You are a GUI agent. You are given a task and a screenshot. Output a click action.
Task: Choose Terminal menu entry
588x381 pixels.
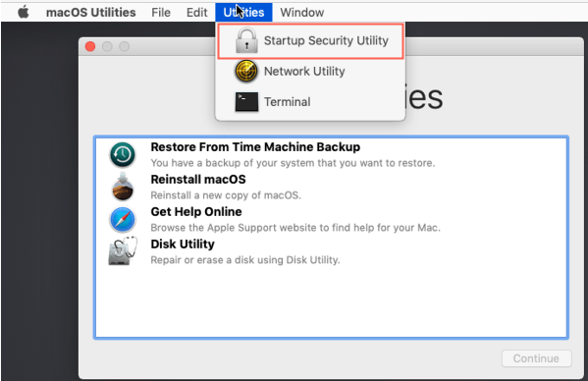(x=311, y=101)
